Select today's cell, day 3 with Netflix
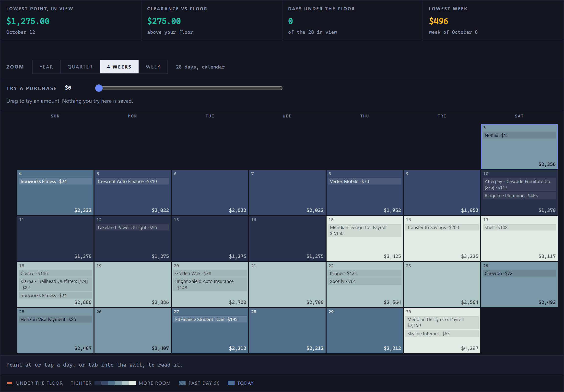Viewport: 564px width, 392px height. 519,147
